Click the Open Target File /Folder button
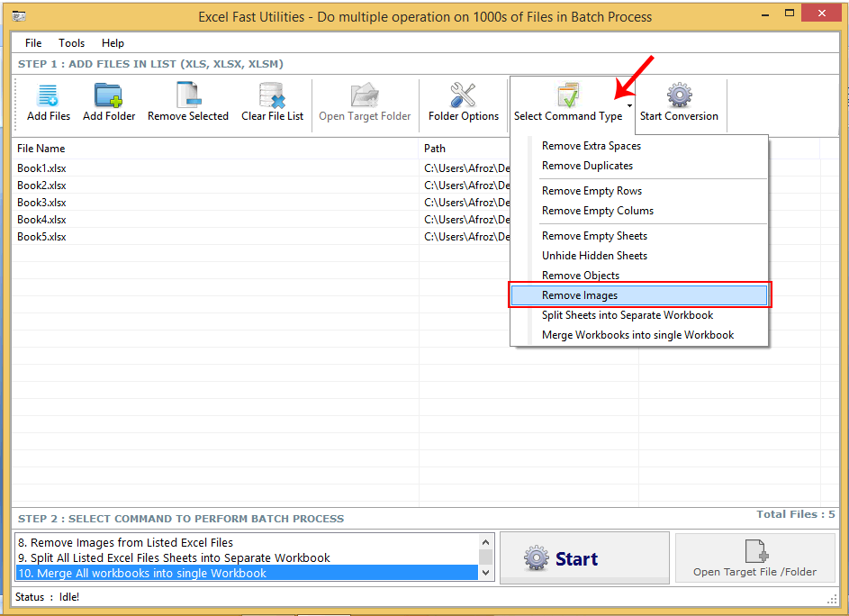The height and width of the screenshot is (616, 849). (754, 557)
